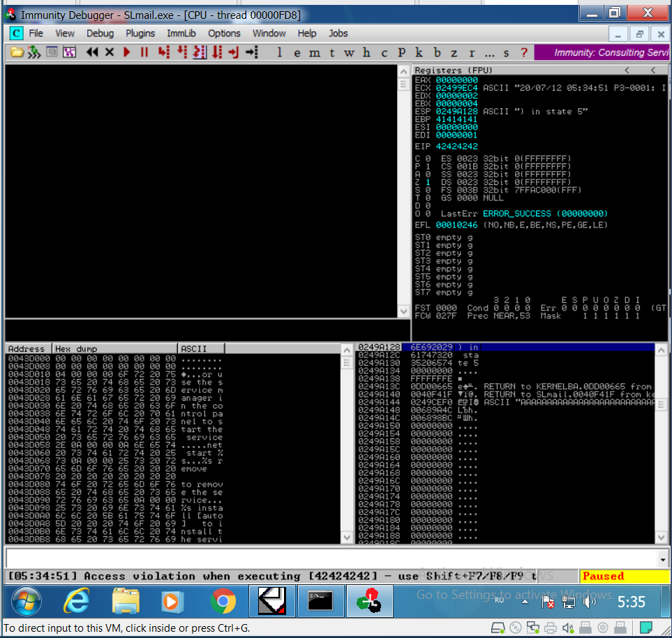Pause execution with the red pause icon
Image resolution: width=672 pixels, height=638 pixels.
(x=144, y=52)
